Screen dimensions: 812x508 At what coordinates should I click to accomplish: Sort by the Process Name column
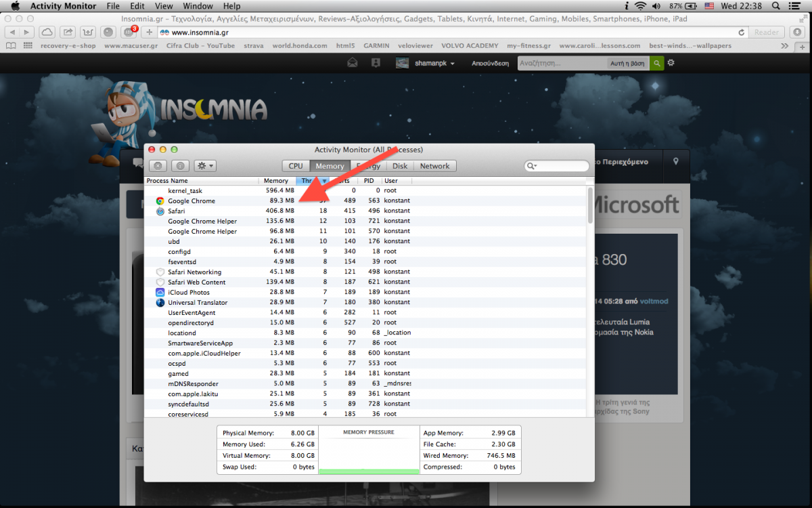202,181
